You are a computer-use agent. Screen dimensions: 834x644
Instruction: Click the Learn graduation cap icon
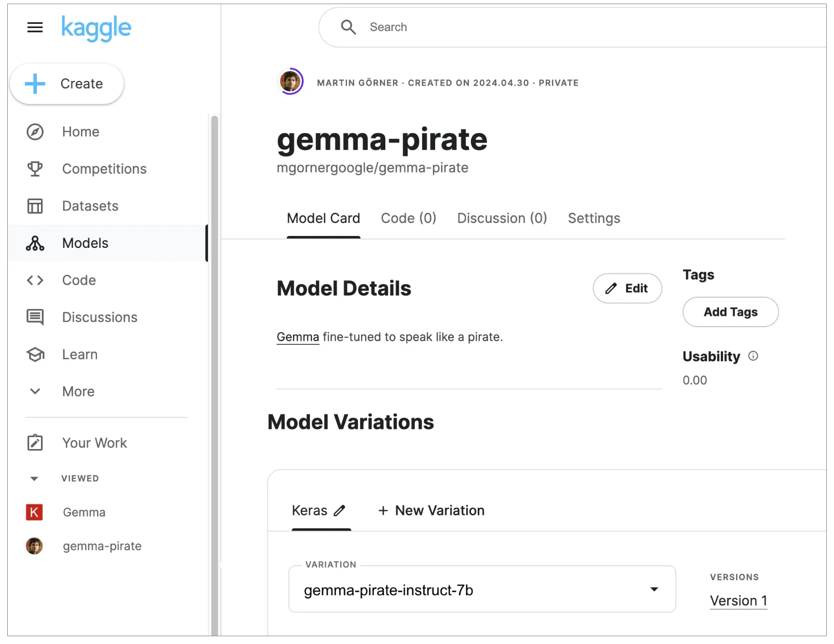pyautogui.click(x=35, y=355)
